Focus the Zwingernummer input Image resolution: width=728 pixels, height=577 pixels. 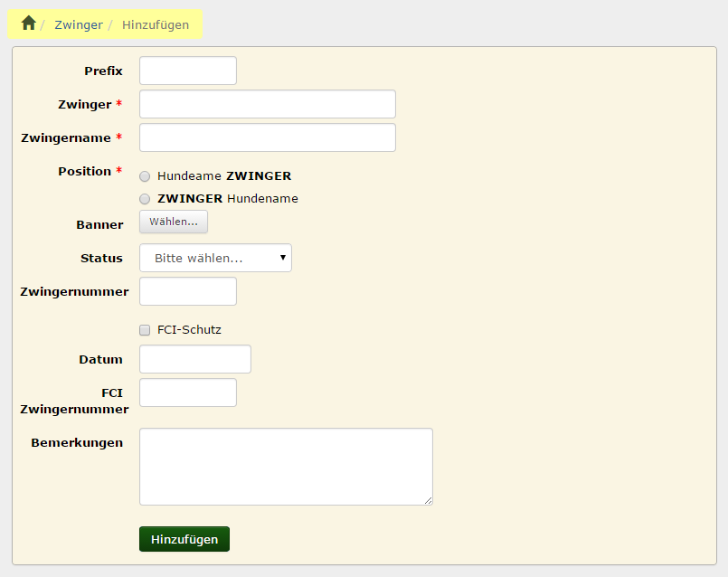pos(188,291)
